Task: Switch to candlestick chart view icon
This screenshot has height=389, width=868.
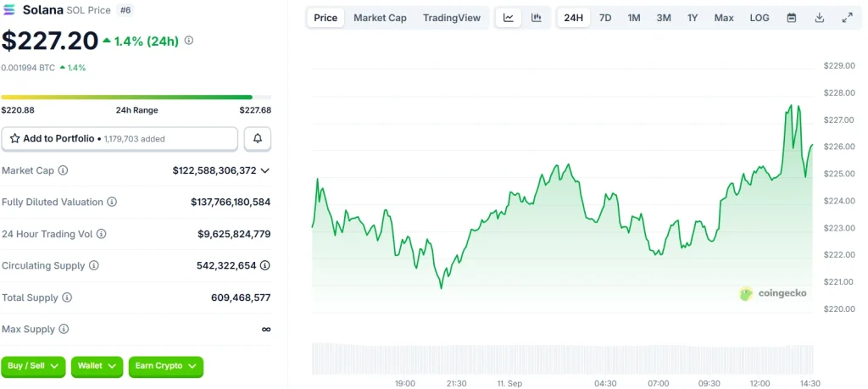Action: 536,18
